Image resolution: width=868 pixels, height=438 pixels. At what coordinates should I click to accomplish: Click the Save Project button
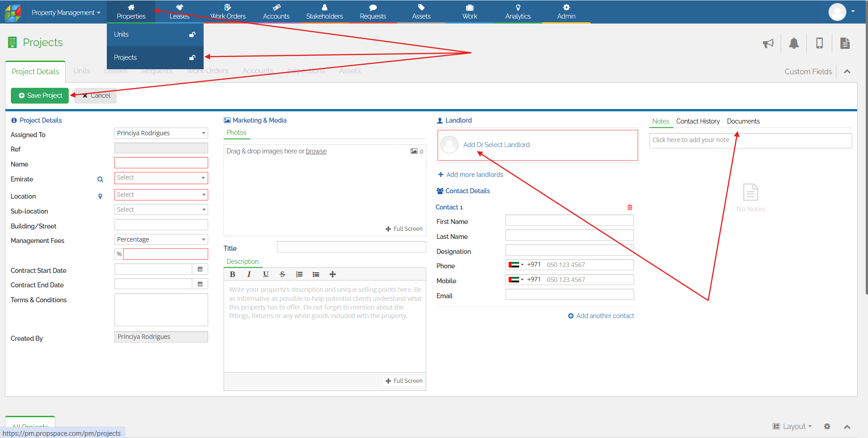[40, 95]
